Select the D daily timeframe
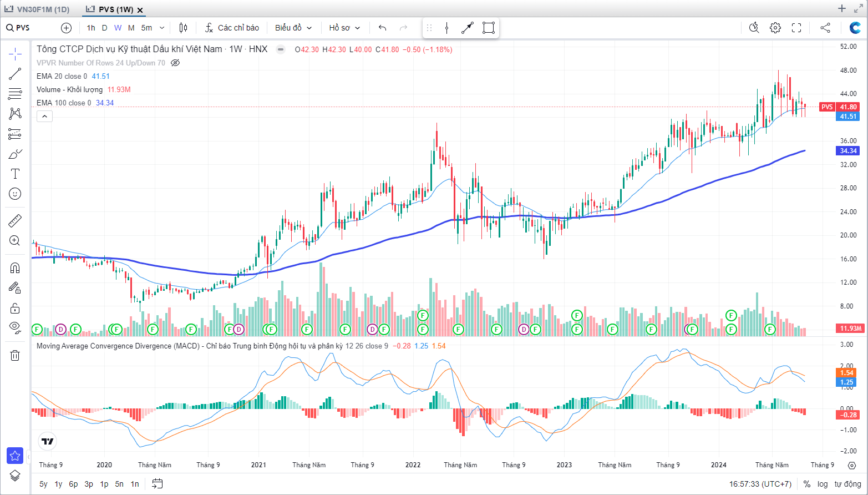Screen dimensions: 868x495 tap(104, 28)
